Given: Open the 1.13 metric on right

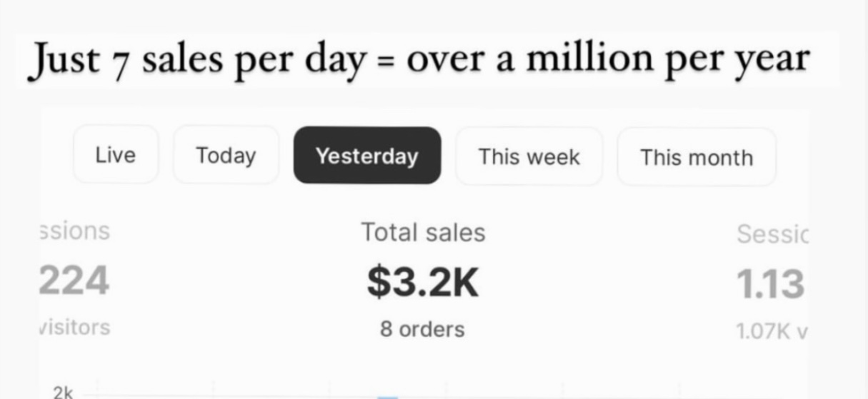Looking at the screenshot, I should pyautogui.click(x=770, y=283).
